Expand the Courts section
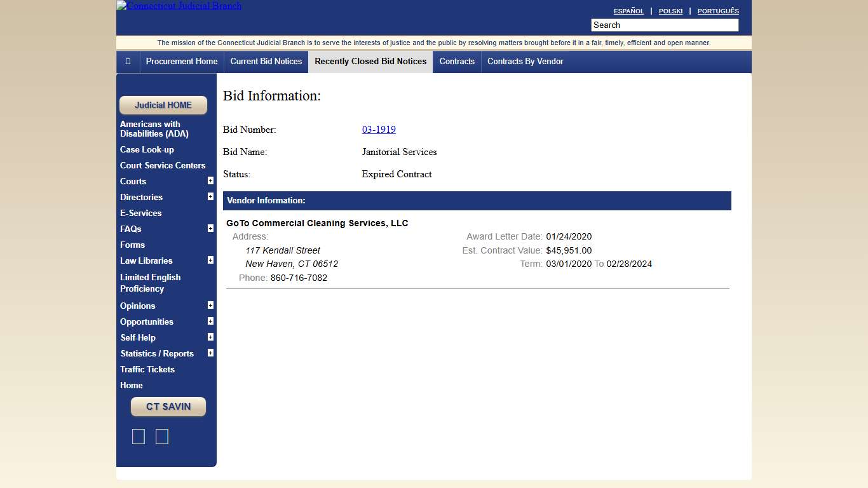 click(210, 180)
